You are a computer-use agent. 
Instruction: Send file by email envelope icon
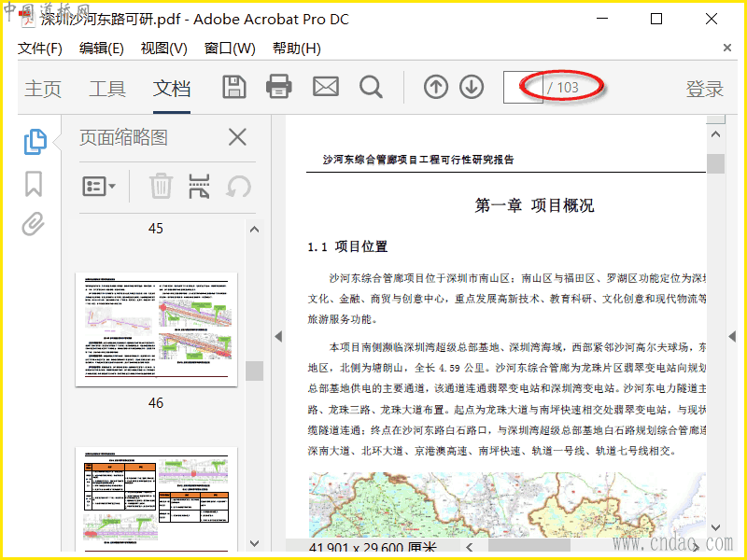tap(325, 87)
